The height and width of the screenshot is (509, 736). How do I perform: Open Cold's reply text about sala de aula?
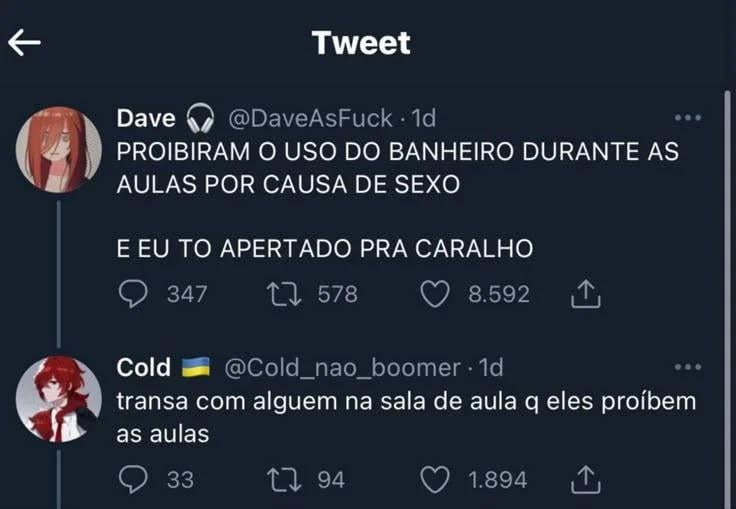[x=406, y=417]
